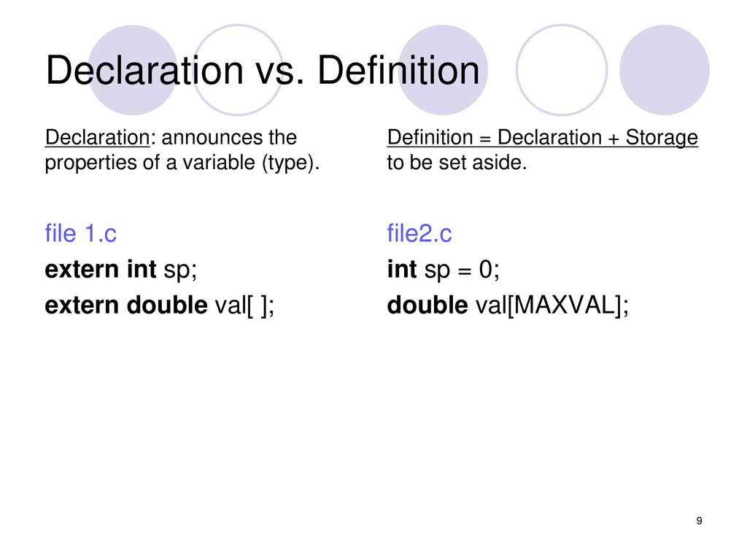Select the blue 'file2.c' heading
Screen dimensions: 747x560
click(x=419, y=233)
